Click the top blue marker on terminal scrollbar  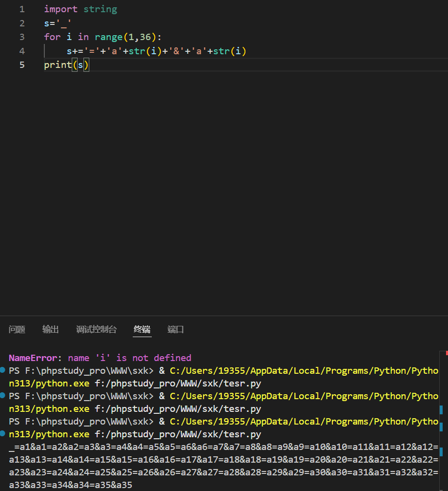click(441, 409)
